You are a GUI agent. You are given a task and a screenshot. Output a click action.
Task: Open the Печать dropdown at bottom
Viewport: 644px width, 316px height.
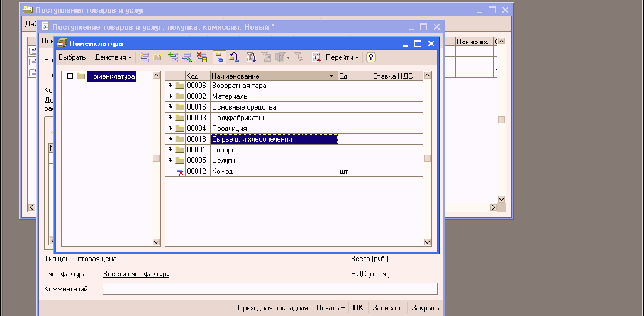point(330,308)
